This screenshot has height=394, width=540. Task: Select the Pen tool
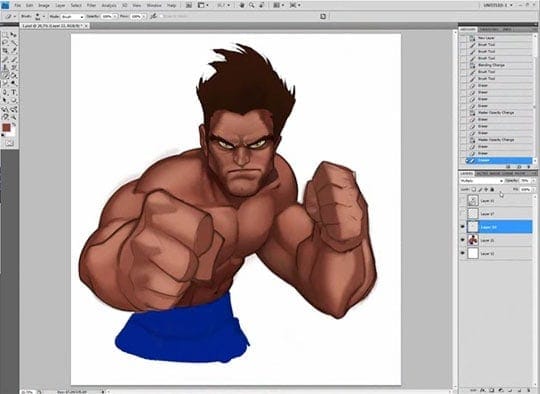pyautogui.click(x=5, y=92)
